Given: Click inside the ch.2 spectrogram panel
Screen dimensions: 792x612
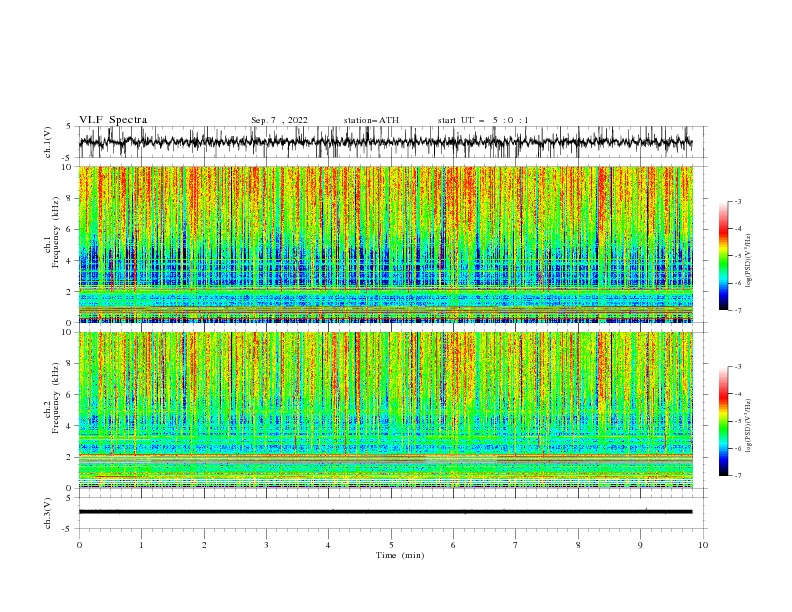Looking at the screenshot, I should pyautogui.click(x=386, y=410).
